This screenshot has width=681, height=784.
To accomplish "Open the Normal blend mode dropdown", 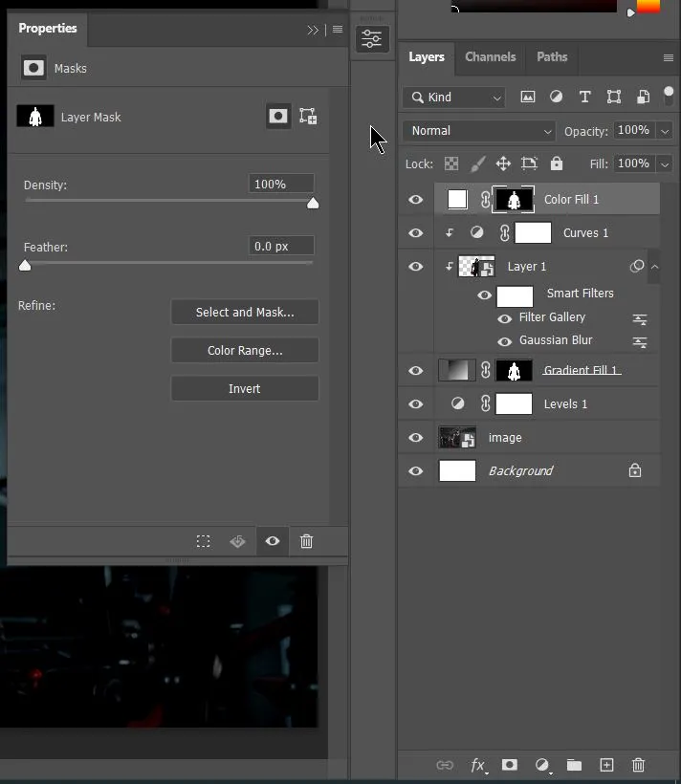I will [x=479, y=131].
